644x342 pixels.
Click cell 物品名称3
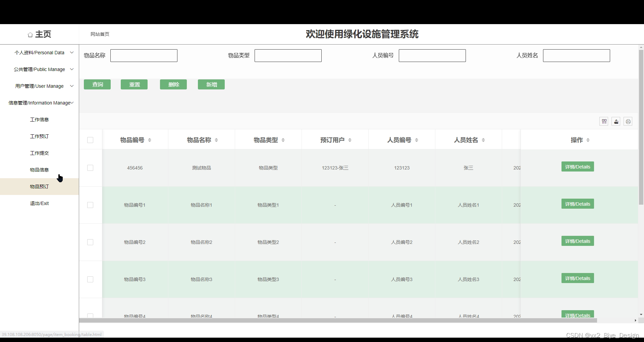(202, 279)
